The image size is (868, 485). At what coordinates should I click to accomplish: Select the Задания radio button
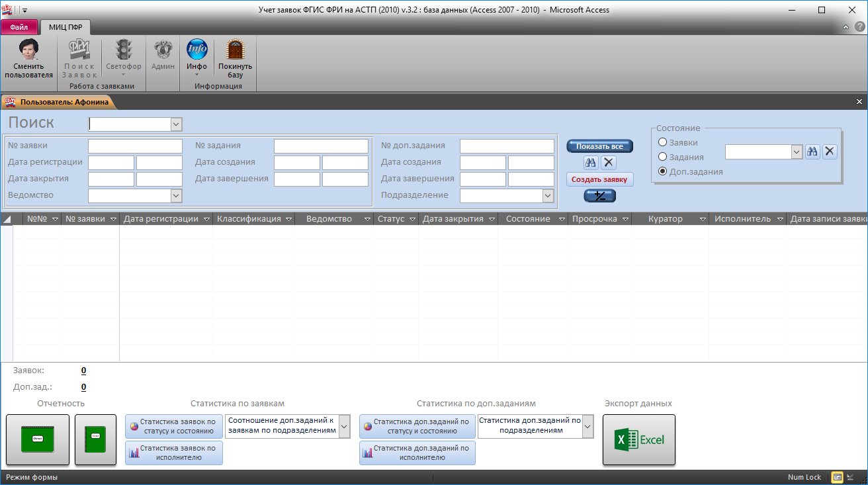662,157
